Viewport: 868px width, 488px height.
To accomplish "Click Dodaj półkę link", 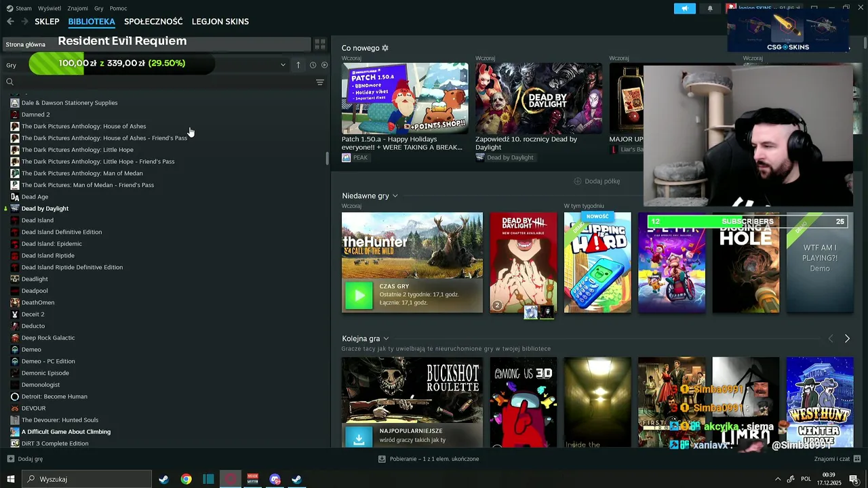I will click(602, 181).
